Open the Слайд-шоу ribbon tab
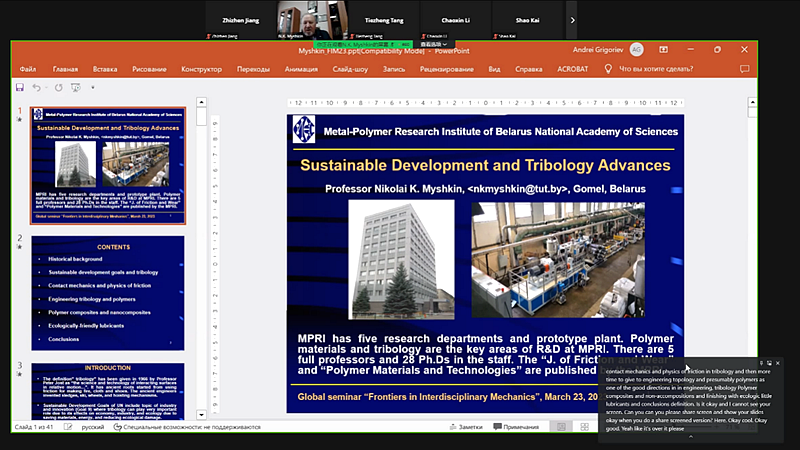Screen dimensions: 800x450 click(350, 69)
